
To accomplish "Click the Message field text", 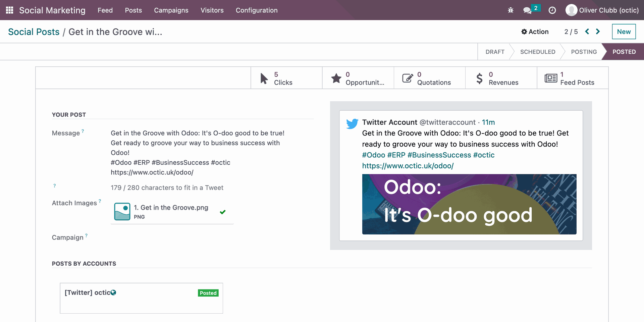I will pyautogui.click(x=198, y=153).
